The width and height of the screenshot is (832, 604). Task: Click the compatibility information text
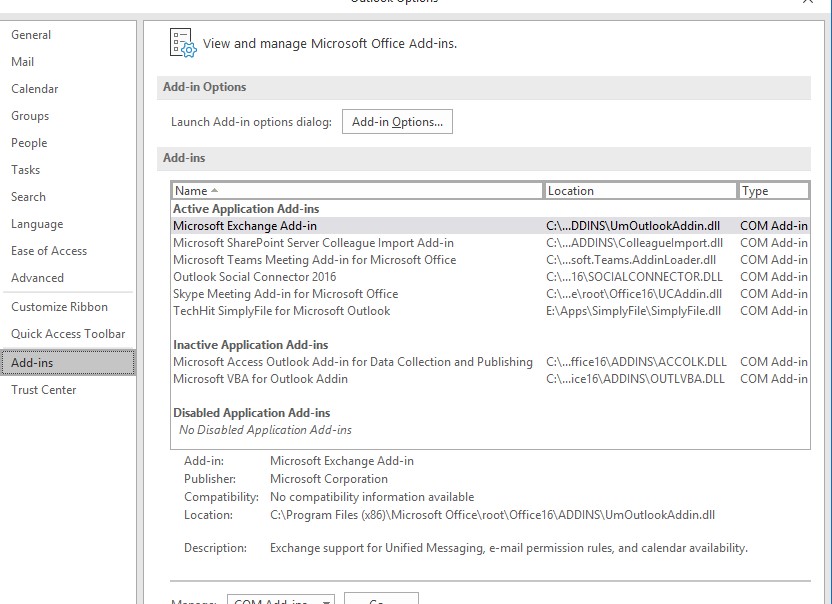(372, 497)
